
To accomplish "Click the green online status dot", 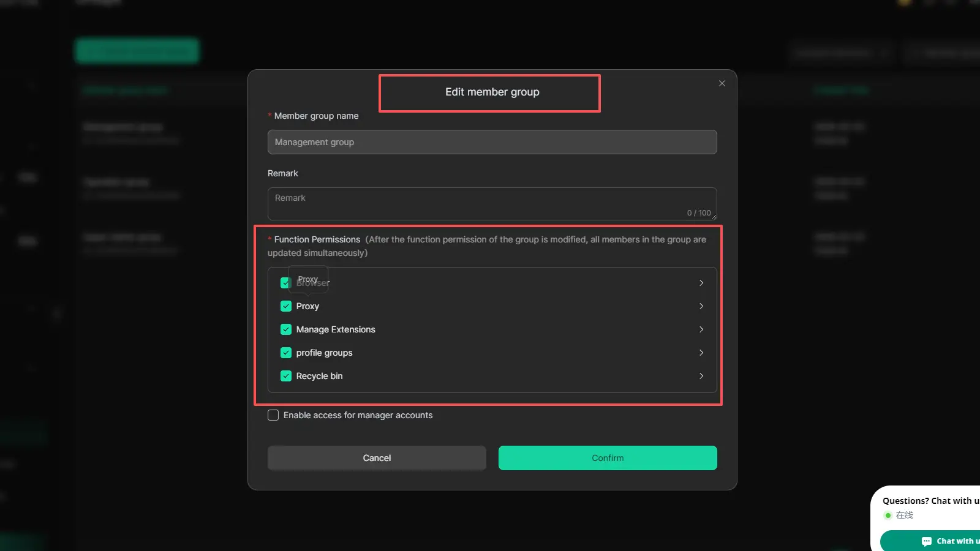I will pyautogui.click(x=888, y=515).
